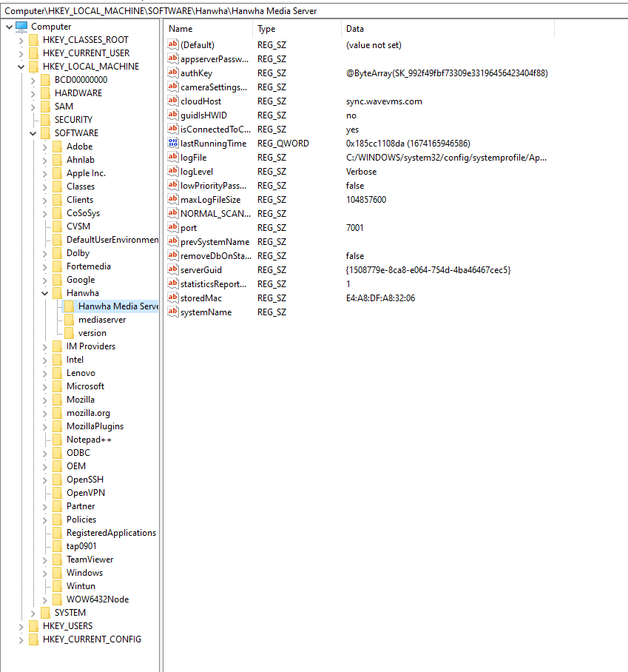The image size is (628, 672).
Task: Click the maxLogFileSize string value icon
Action: pos(172,199)
